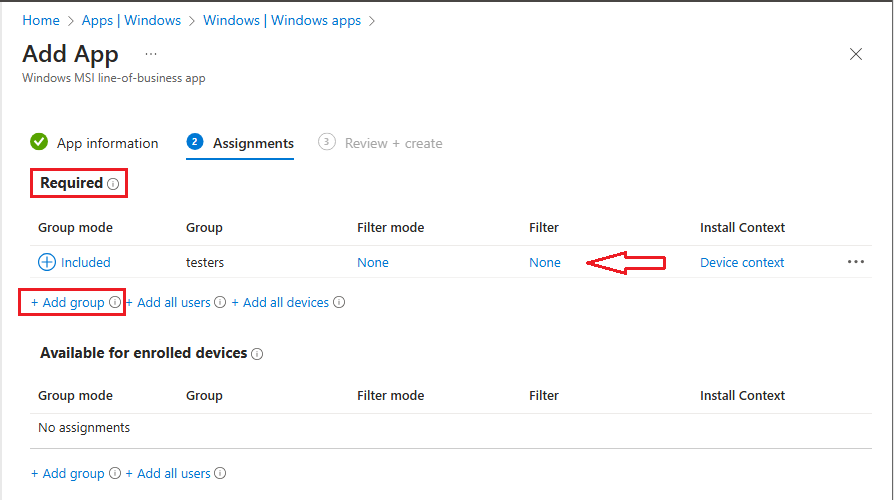894x500 pixels.
Task: Show info tooltip next to Required
Action: point(113,184)
